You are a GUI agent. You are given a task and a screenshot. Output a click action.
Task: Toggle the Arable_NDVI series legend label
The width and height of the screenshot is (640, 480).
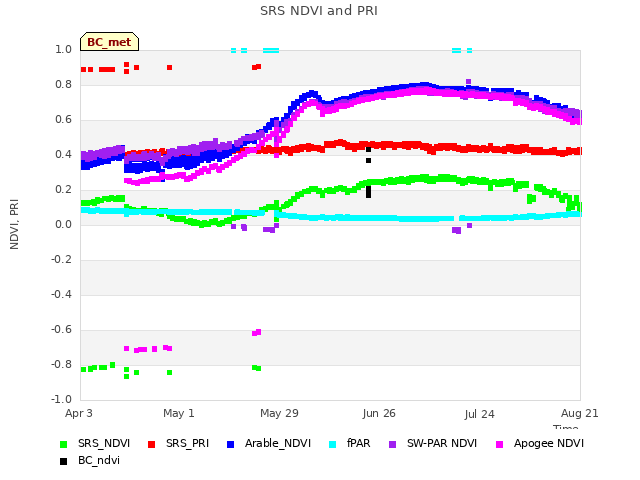(x=278, y=444)
